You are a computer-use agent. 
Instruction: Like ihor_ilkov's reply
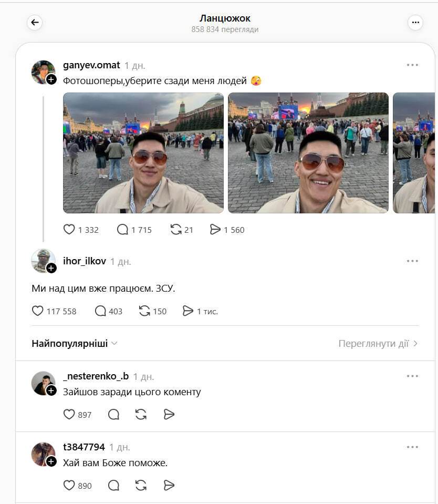[38, 311]
